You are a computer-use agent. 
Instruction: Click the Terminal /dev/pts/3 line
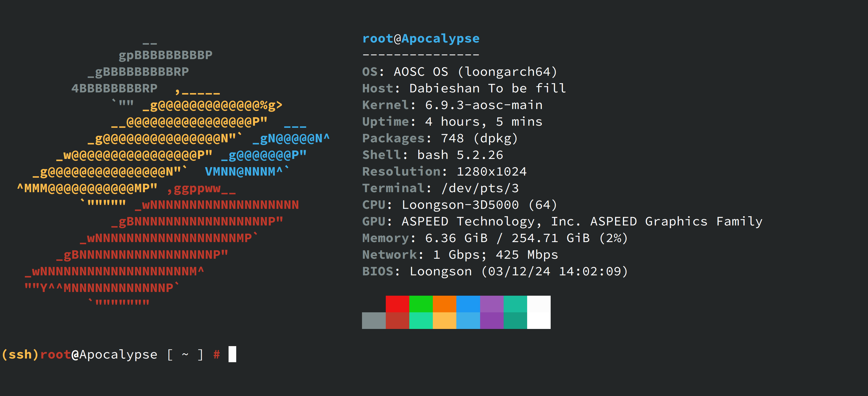440,188
